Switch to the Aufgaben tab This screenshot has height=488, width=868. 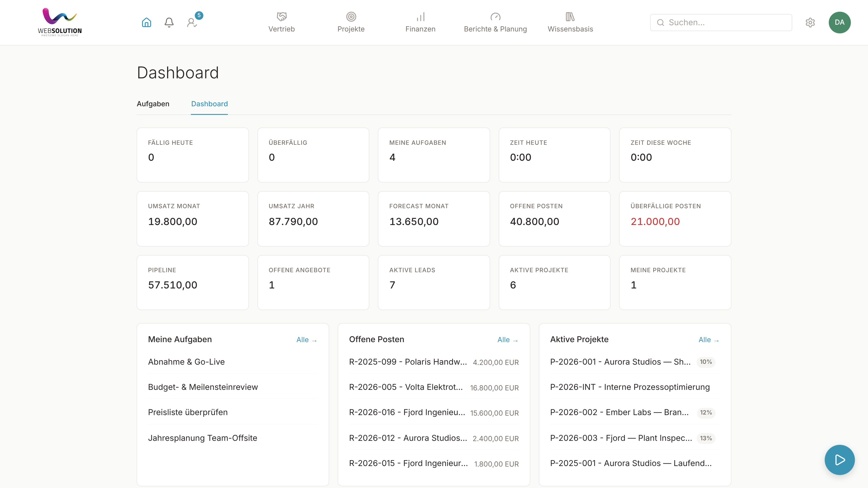(153, 104)
